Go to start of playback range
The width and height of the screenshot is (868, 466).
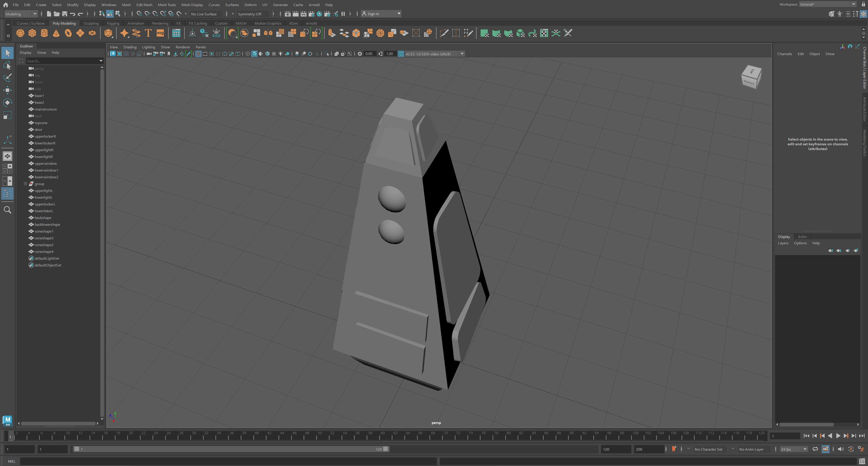806,436
